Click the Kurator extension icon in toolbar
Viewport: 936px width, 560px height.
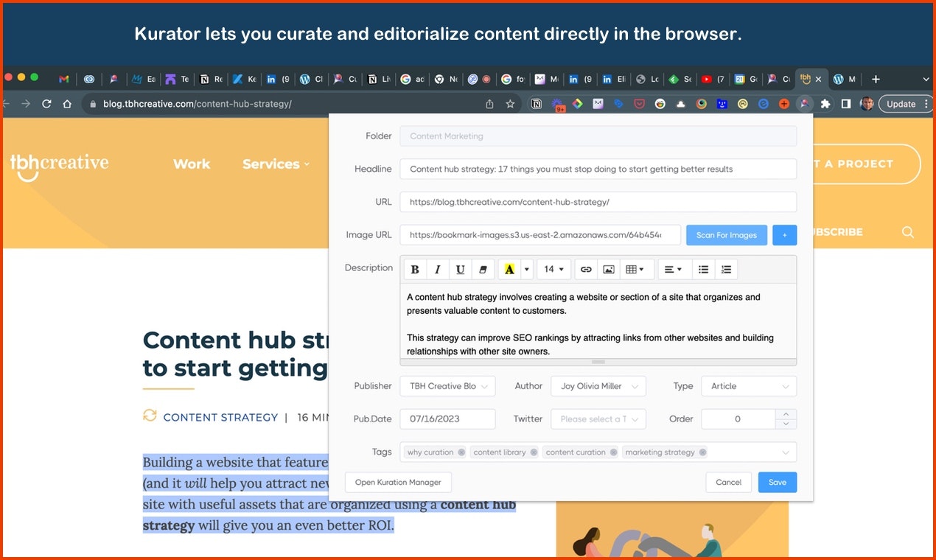805,104
